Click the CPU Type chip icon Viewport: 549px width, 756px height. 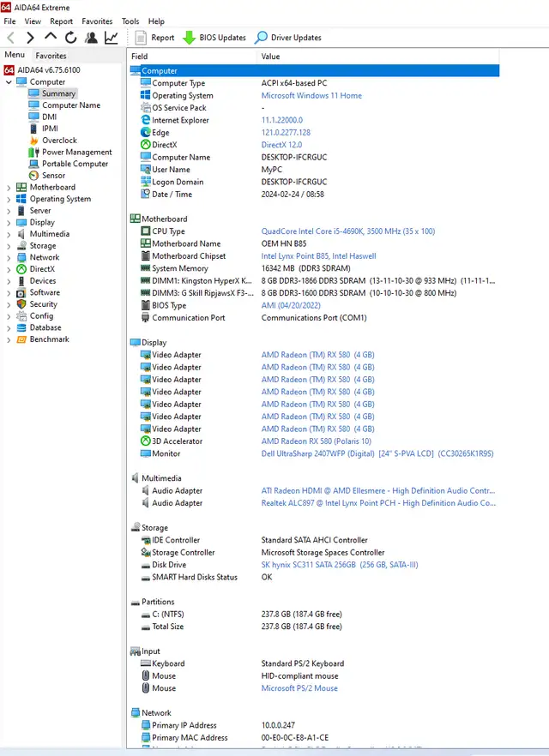click(x=145, y=231)
